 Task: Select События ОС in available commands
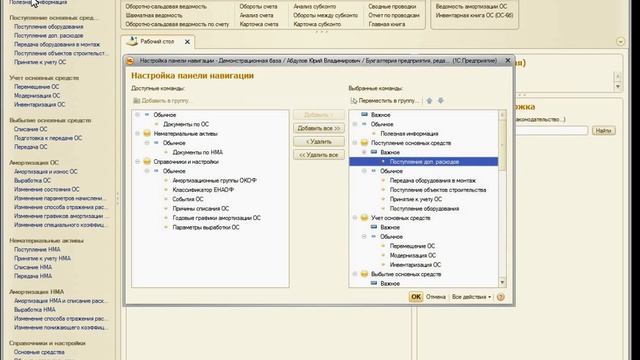click(188, 199)
